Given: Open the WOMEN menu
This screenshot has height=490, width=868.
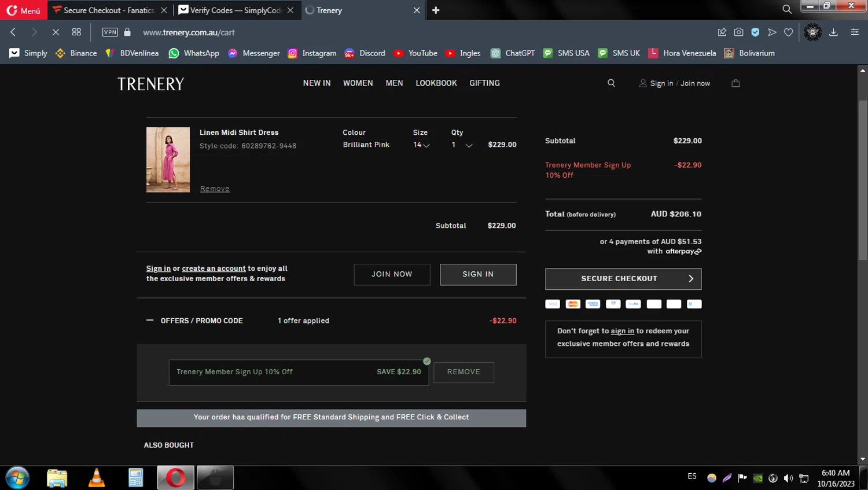Looking at the screenshot, I should coord(358,83).
